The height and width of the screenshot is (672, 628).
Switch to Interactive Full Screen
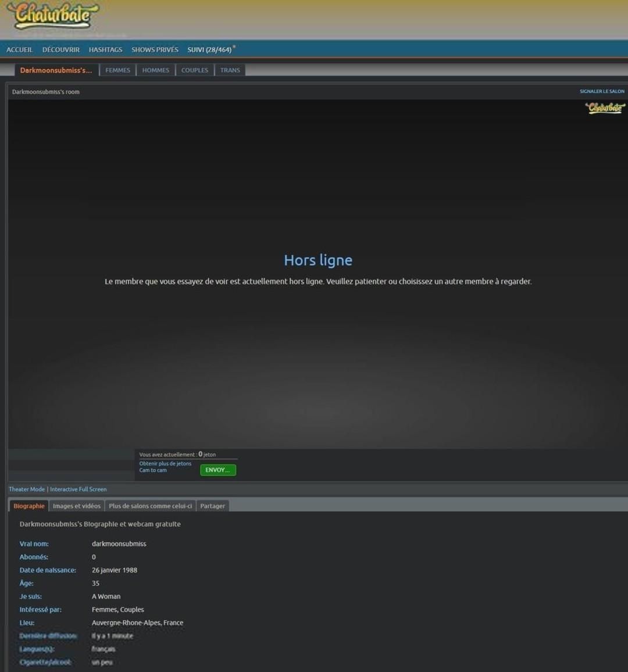(x=78, y=489)
